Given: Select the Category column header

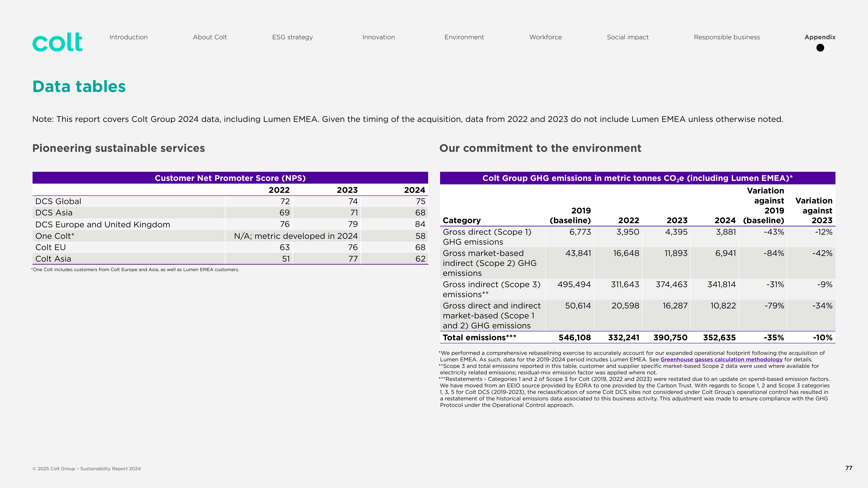Looking at the screenshot, I should [x=462, y=221].
